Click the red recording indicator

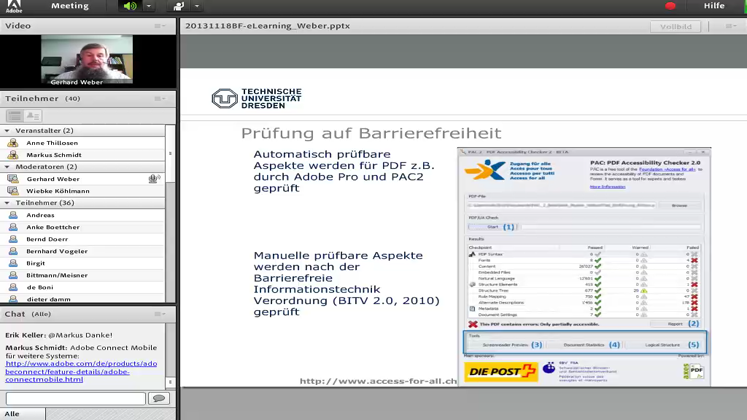[x=670, y=6]
